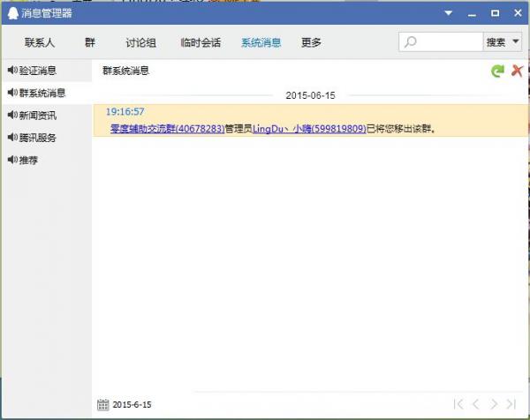The width and height of the screenshot is (530, 420).
Task: Expand the 搜索 dropdown arrow
Action: click(x=516, y=41)
